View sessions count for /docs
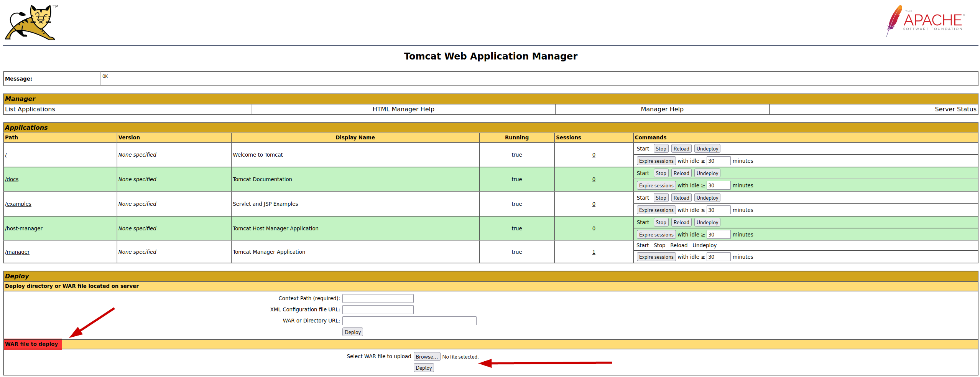980x377 pixels. tap(594, 179)
